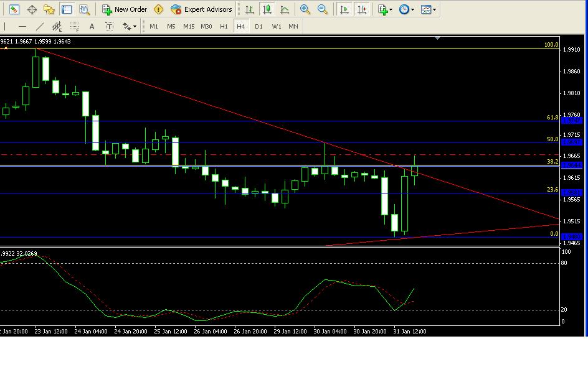Switch to the D1 timeframe
Viewport: 588px width, 377px height.
(258, 27)
